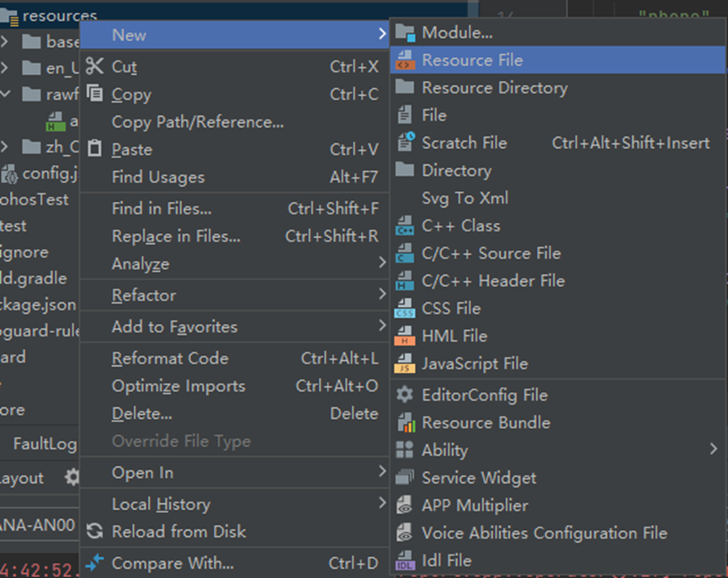Screen dimensions: 728x578
Task: Click the Service Widget icon
Action: pos(404,477)
